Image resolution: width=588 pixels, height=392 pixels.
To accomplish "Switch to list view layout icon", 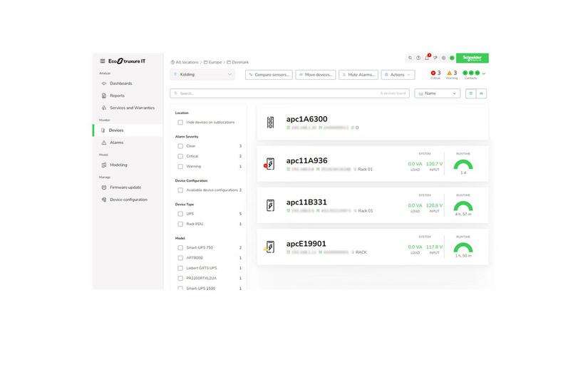I will 470,93.
